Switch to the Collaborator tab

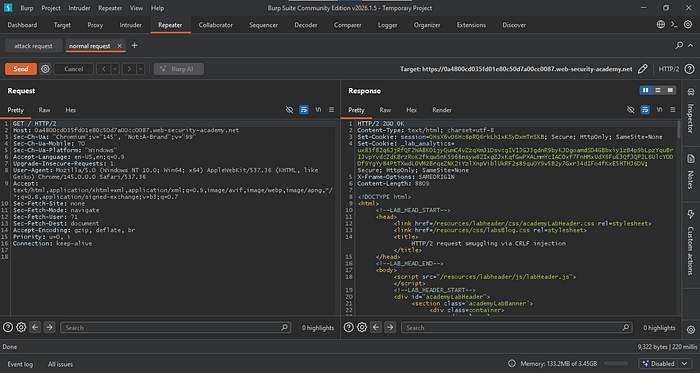(x=216, y=25)
